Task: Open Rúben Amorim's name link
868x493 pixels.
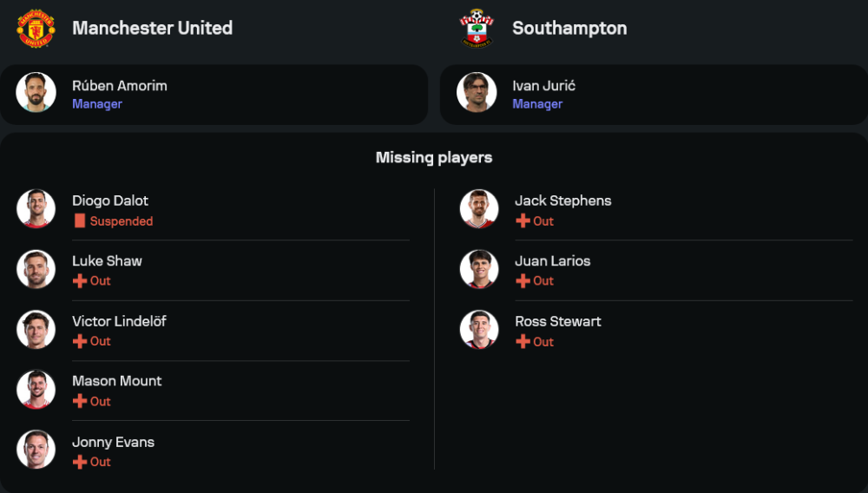Action: [120, 86]
